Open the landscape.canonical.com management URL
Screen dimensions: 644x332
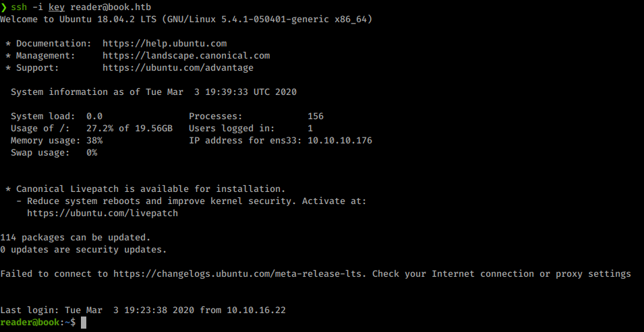click(x=186, y=56)
